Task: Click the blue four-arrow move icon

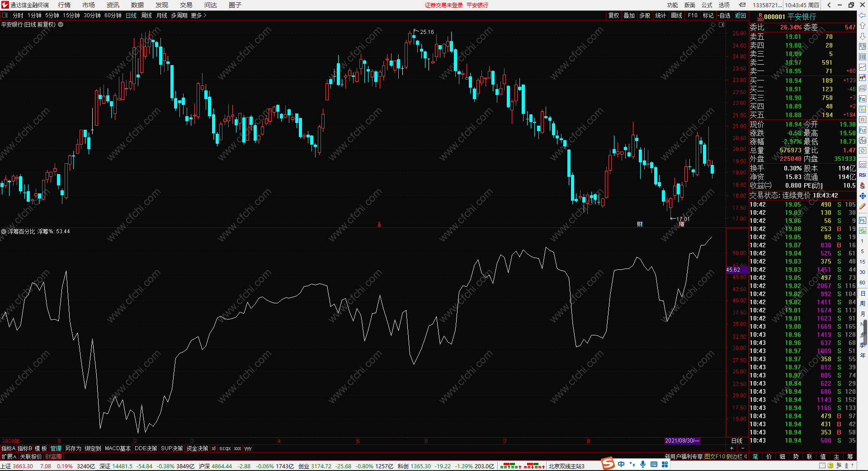Action: [x=863, y=196]
